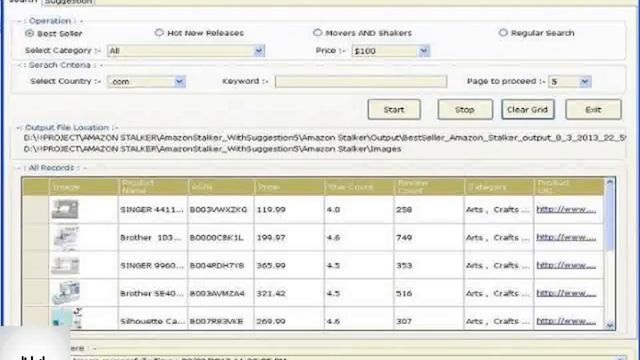This screenshot has width=640, height=360.
Task: Sort by the Image column header
Action: click(x=84, y=187)
